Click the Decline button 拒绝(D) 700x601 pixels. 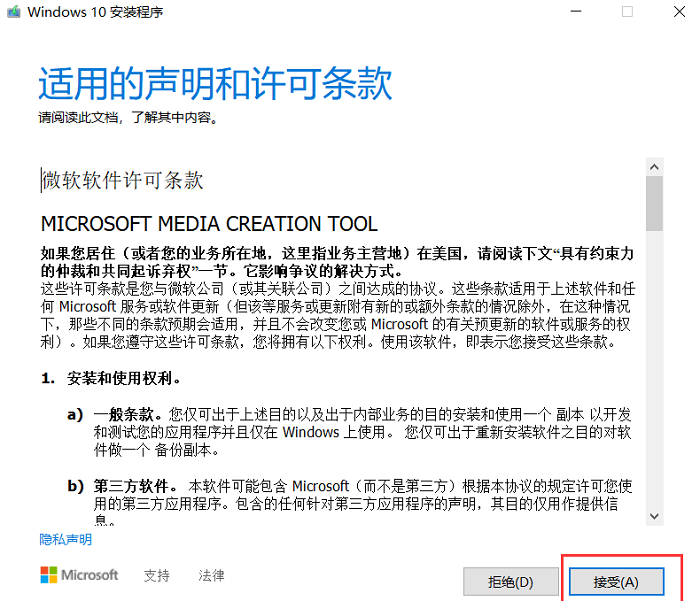[511, 582]
